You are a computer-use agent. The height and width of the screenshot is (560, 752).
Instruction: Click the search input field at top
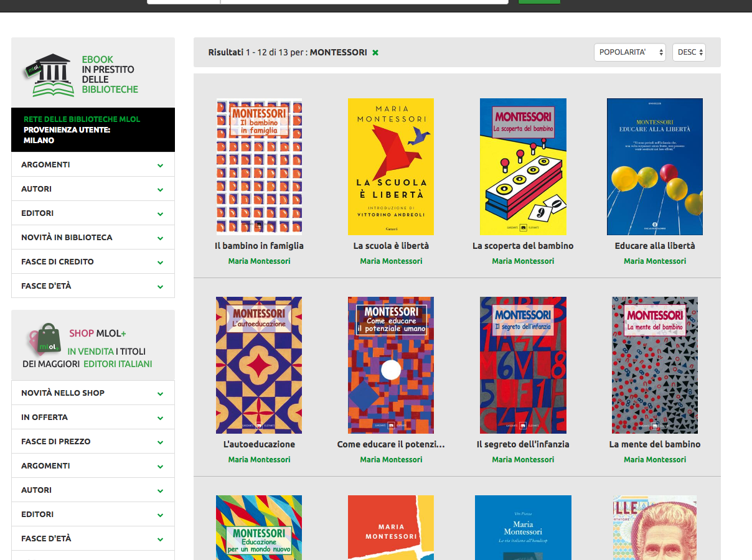(x=365, y=2)
